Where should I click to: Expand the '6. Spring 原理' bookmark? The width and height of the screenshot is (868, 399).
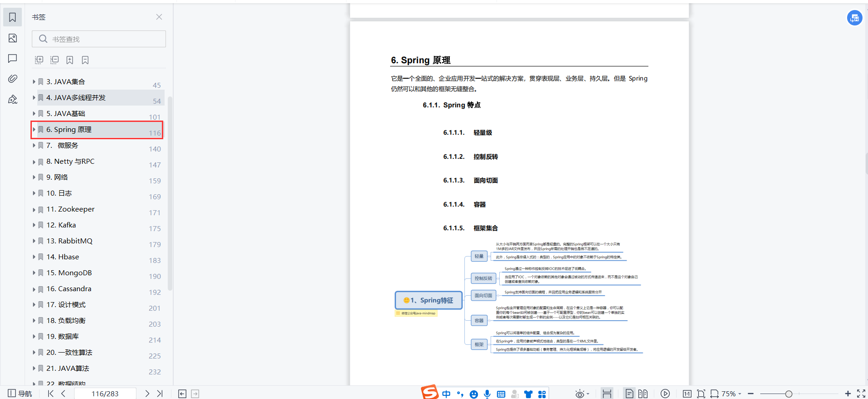pyautogui.click(x=34, y=129)
